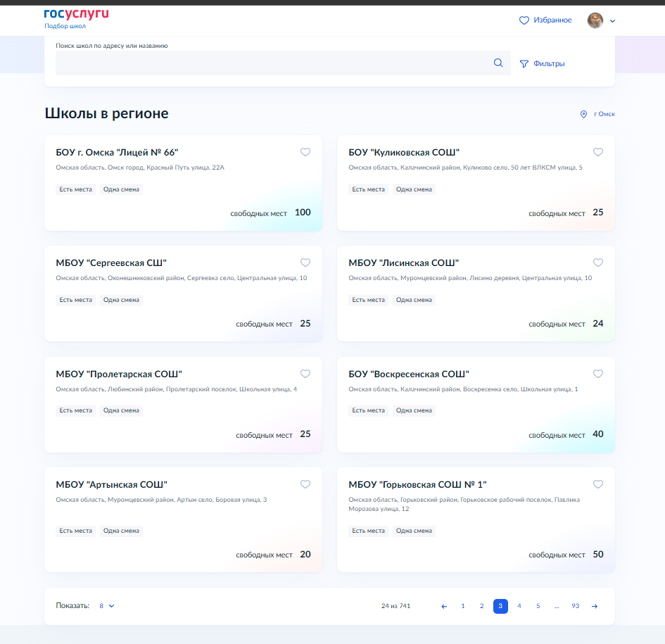
Task: Favorite Лисинская СОШ with heart
Action: pos(598,263)
